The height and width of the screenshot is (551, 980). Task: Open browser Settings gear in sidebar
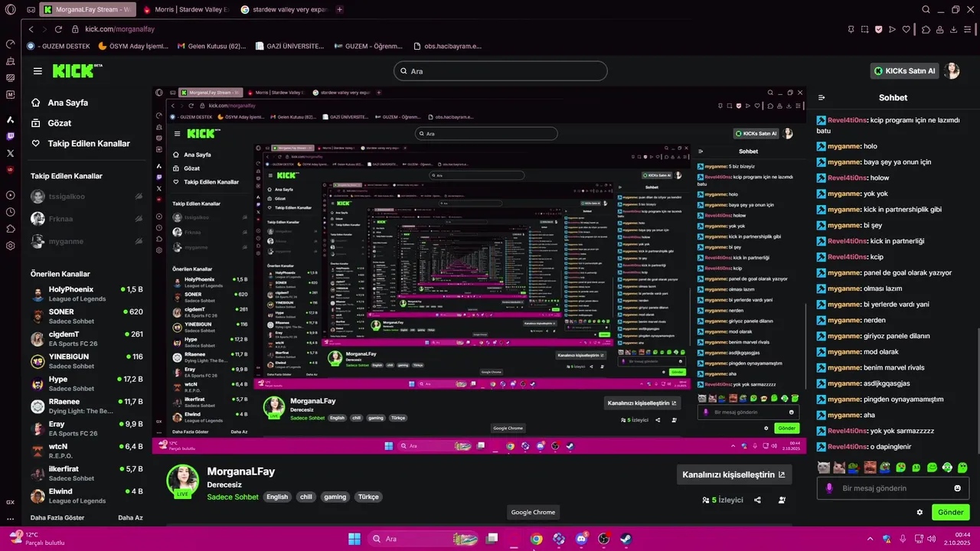(x=10, y=246)
